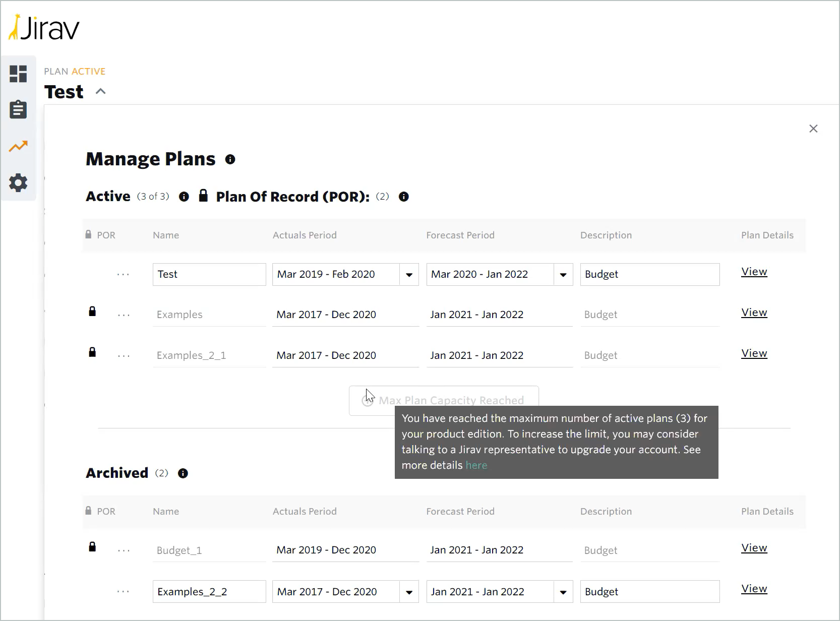The image size is (840, 621).
Task: Open the trending chart icon in sidebar
Action: point(18,146)
